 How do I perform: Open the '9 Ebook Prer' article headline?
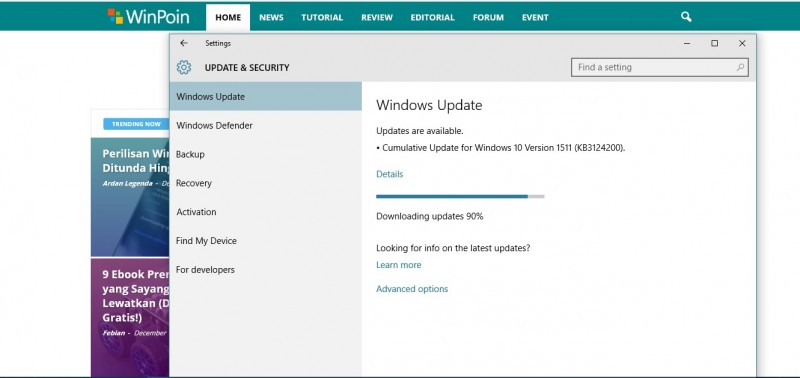[136, 296]
